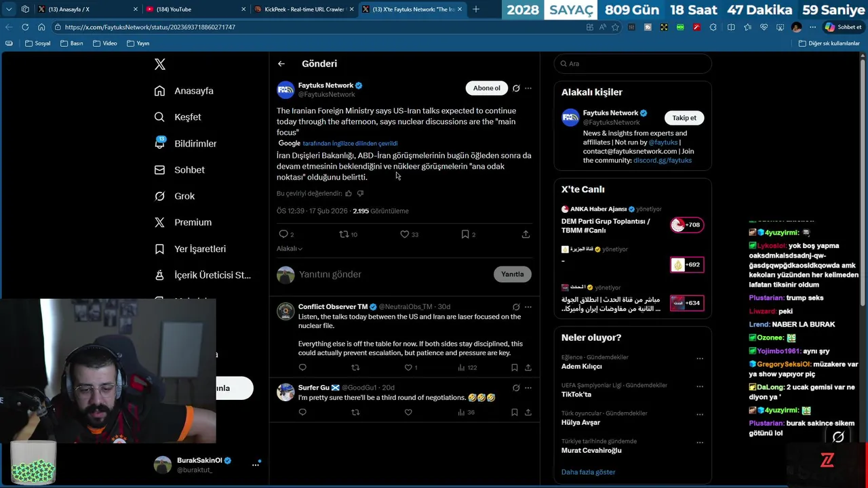This screenshot has width=868, height=488.
Task: Click the Google translation attribution link
Action: click(350, 144)
